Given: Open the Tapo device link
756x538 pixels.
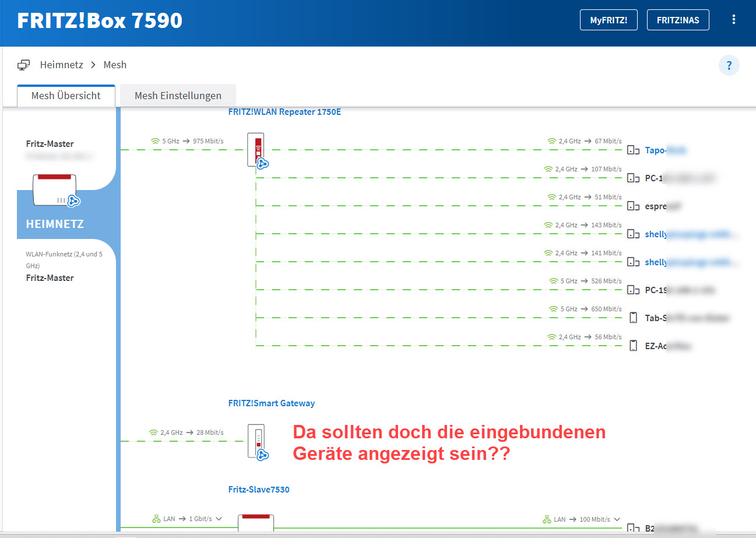Looking at the screenshot, I should 666,150.
